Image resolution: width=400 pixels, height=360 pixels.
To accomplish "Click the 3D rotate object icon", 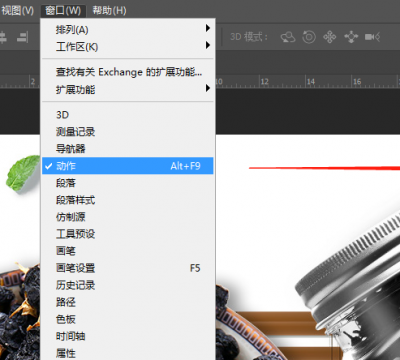I will [x=288, y=37].
